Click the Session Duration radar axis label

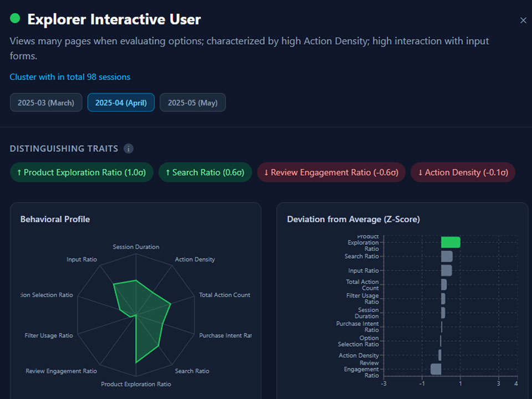[136, 247]
